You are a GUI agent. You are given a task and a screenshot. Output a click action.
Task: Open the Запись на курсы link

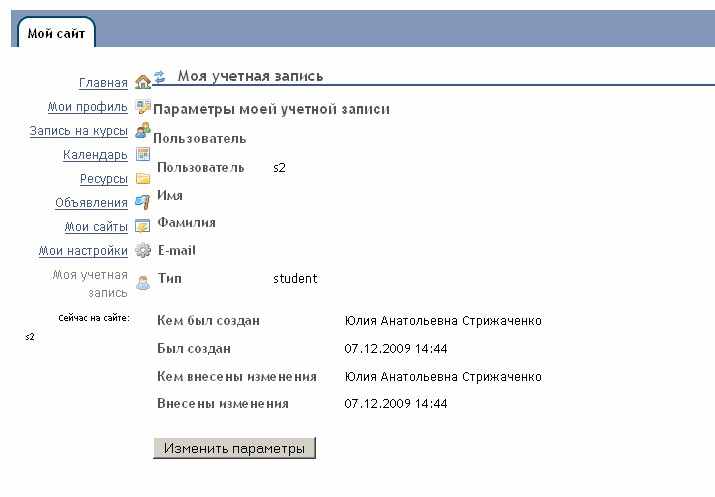[78, 131]
